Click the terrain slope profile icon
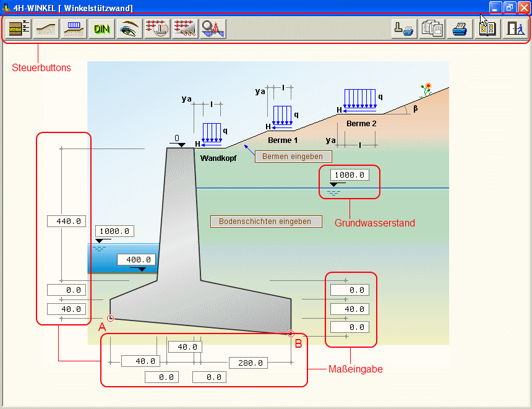532x409 pixels. (x=46, y=29)
